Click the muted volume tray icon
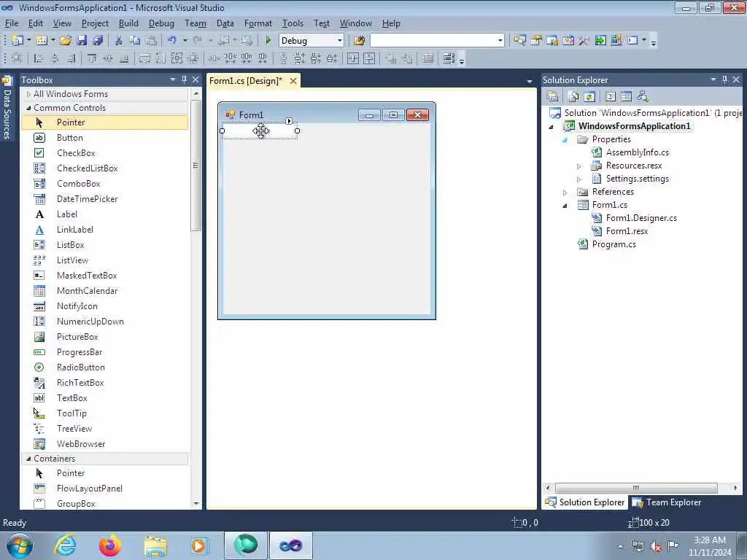The image size is (747, 560). [x=655, y=547]
